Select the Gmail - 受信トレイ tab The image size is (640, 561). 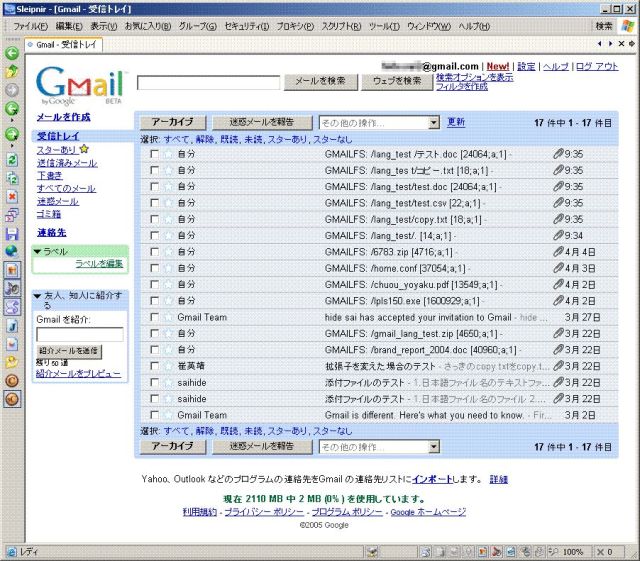pyautogui.click(x=62, y=44)
